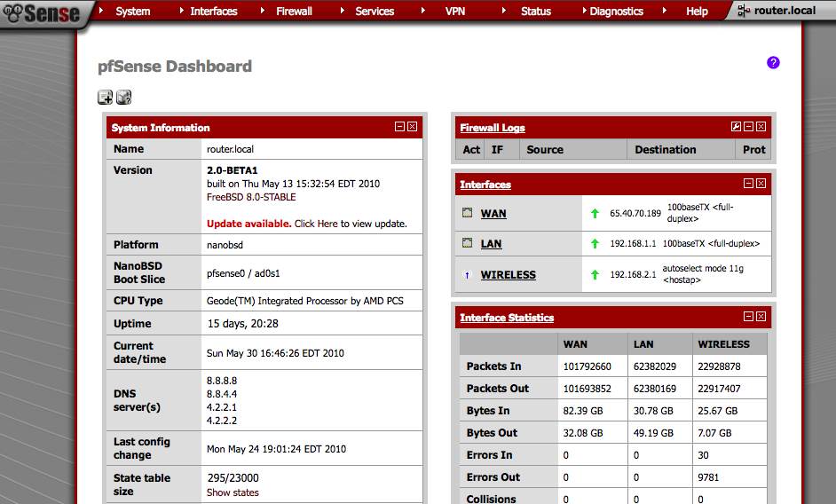Screen dimensions: 836x504
Task: Minimize the Interfaces widget
Action: pyautogui.click(x=748, y=184)
